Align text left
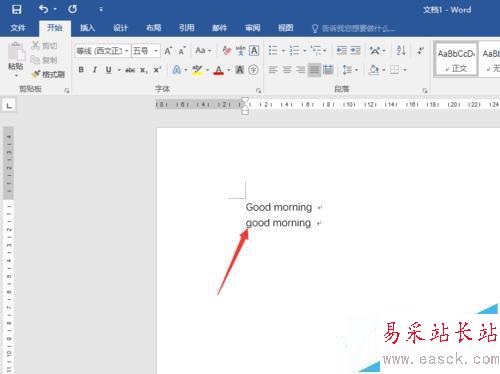The height and width of the screenshot is (374, 500). pyautogui.click(x=273, y=70)
